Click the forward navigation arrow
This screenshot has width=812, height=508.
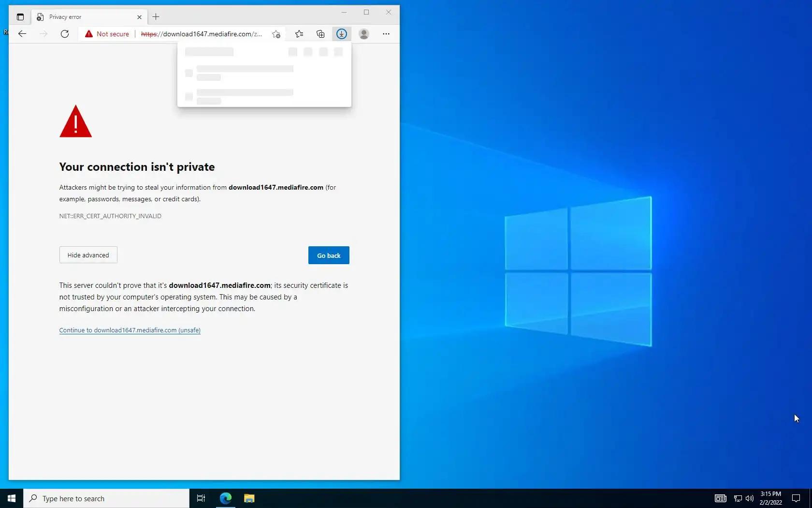pyautogui.click(x=43, y=34)
